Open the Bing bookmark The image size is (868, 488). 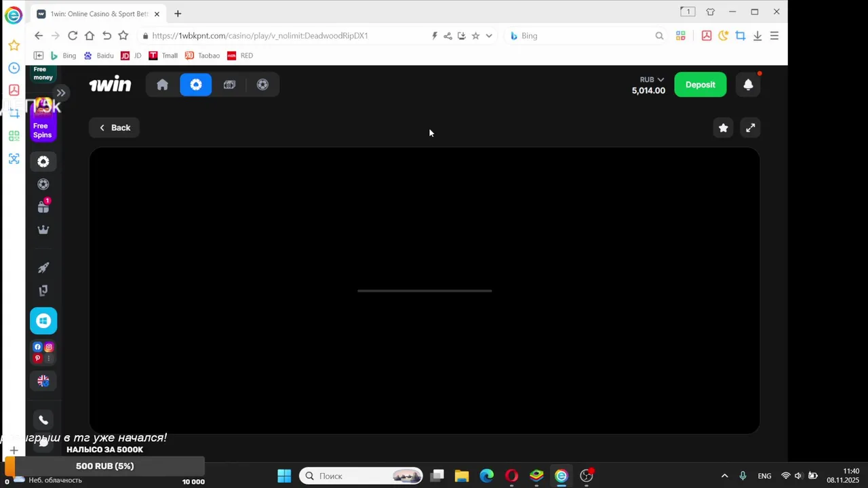(x=64, y=56)
